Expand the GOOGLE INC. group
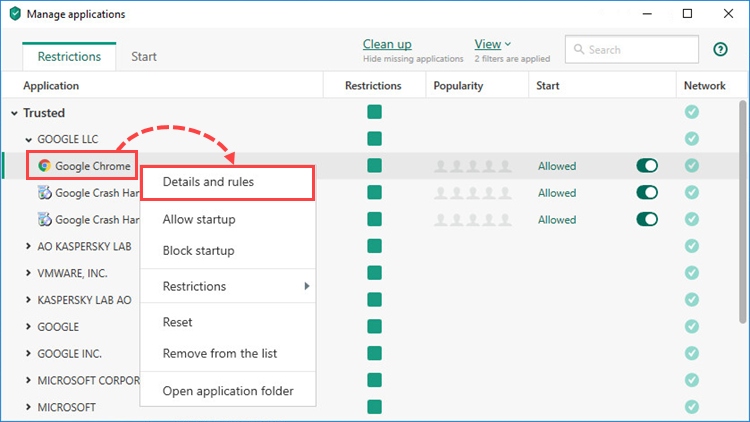Viewport: 750px width, 422px height. [x=28, y=353]
